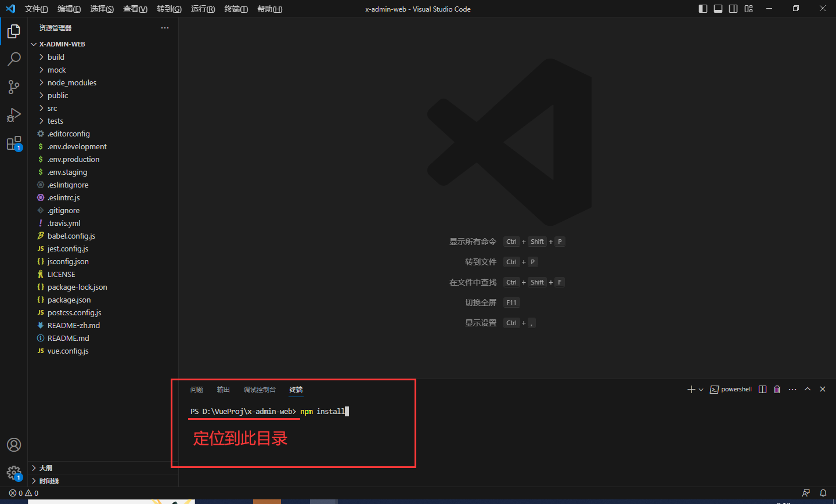836x504 pixels.
Task: Expand the 时间线 timeline section
Action: pos(103,481)
